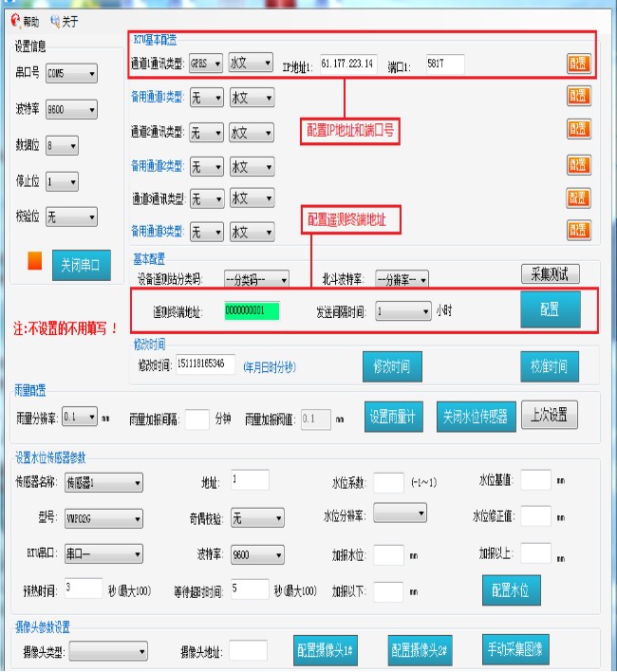
Task: Click the 预热时间 input field
Action: 84,588
